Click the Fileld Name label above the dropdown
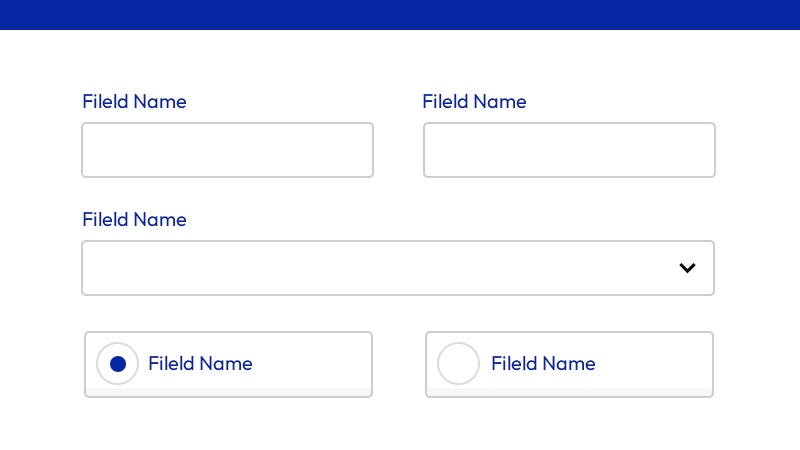Viewport: 800px width, 450px height. click(x=134, y=219)
